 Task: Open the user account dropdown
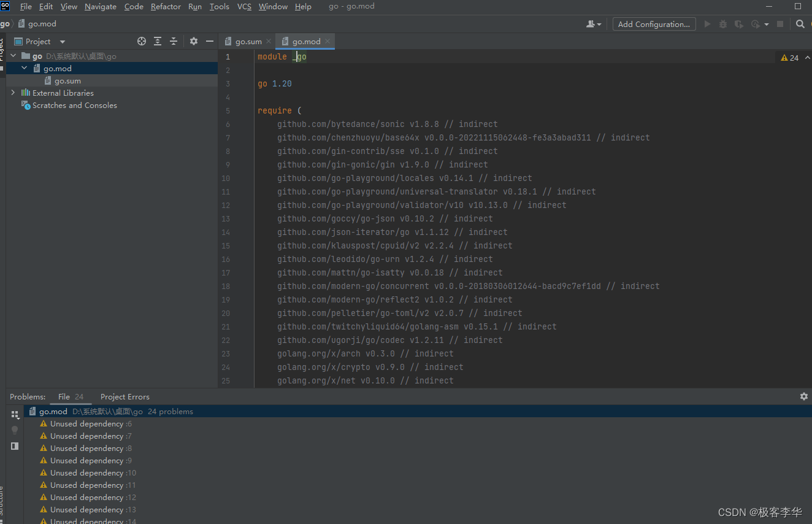(x=594, y=24)
